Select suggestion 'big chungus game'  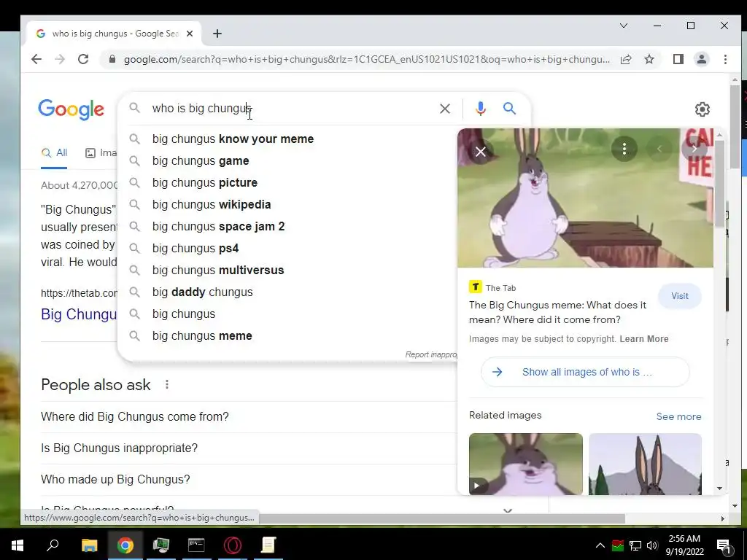click(287, 161)
